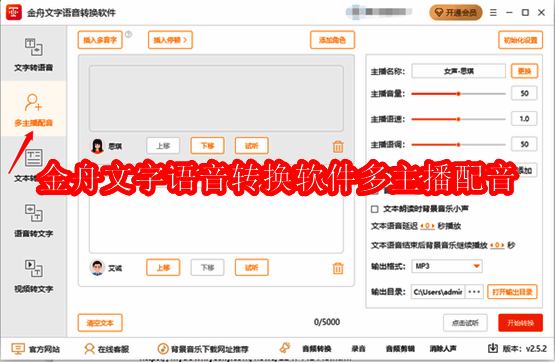555x362 pixels.
Task: Select the 多主播配音 sidebar tab
Action: point(34,109)
